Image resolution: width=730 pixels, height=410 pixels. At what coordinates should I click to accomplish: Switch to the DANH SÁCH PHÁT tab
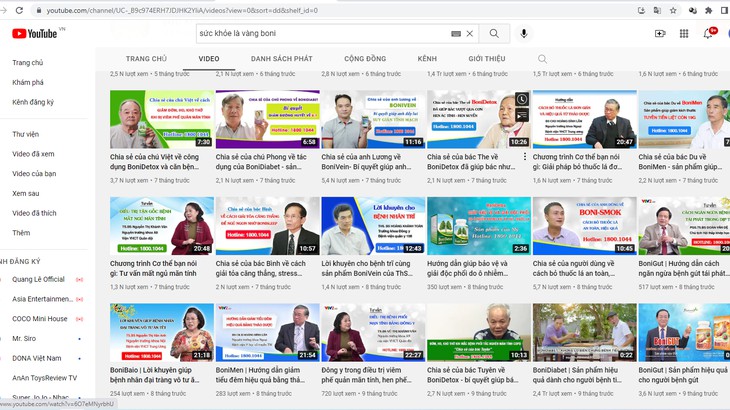point(282,59)
